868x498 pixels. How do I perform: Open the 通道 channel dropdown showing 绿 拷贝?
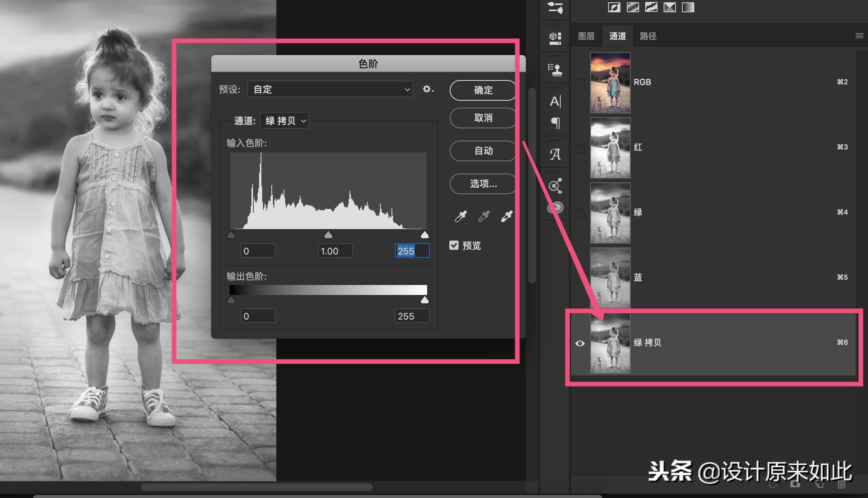[284, 121]
